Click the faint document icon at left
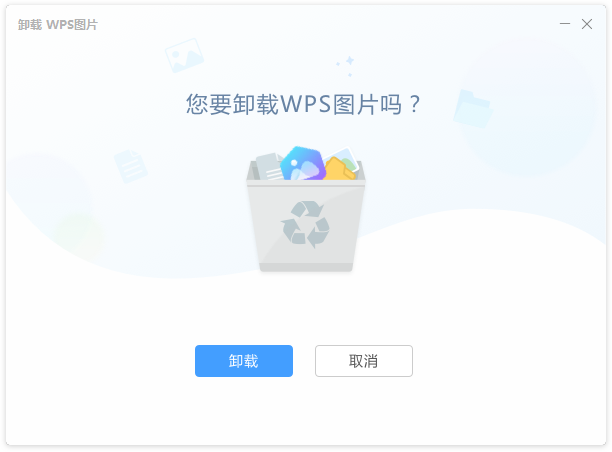The width and height of the screenshot is (612, 452). (130, 166)
